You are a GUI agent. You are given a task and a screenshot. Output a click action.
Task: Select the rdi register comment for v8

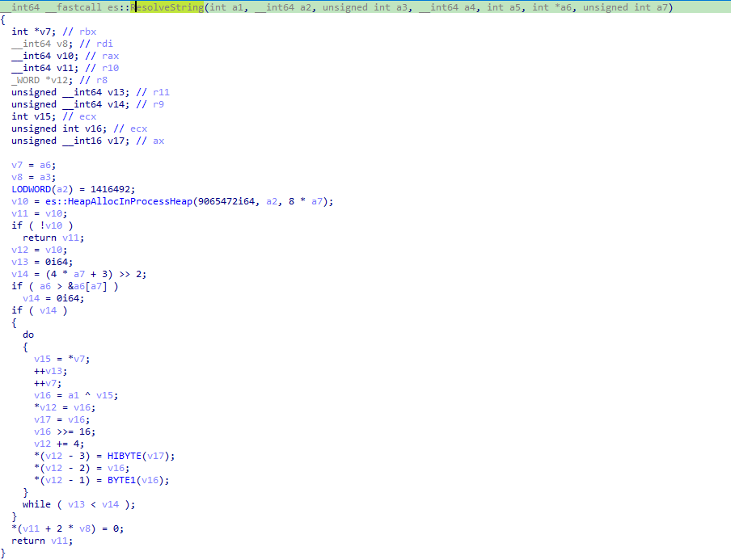coord(104,44)
